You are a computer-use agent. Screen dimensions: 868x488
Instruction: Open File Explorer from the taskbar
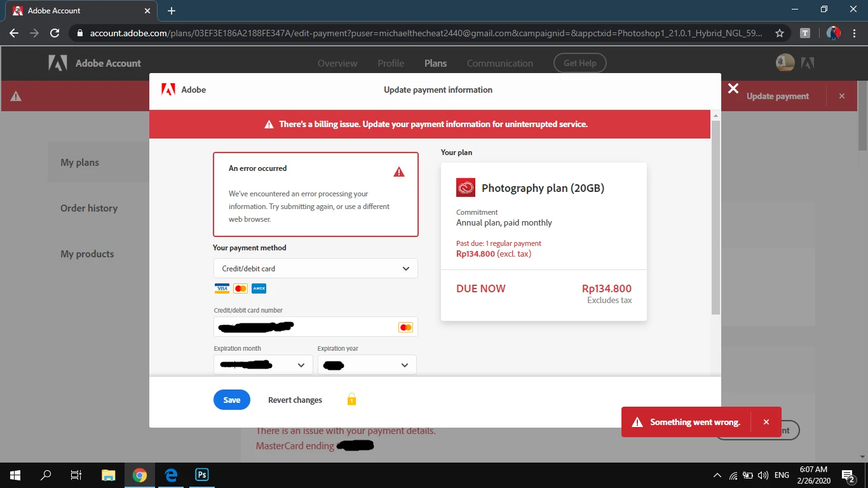coord(109,475)
